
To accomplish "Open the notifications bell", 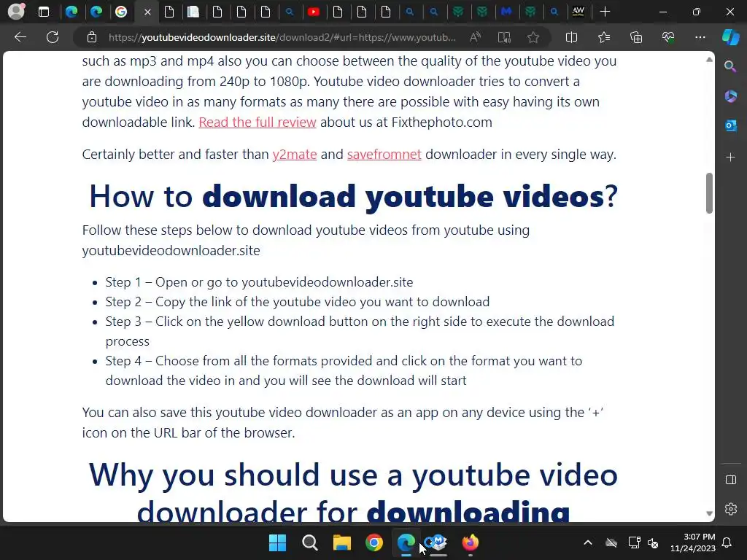I will click(x=727, y=542).
